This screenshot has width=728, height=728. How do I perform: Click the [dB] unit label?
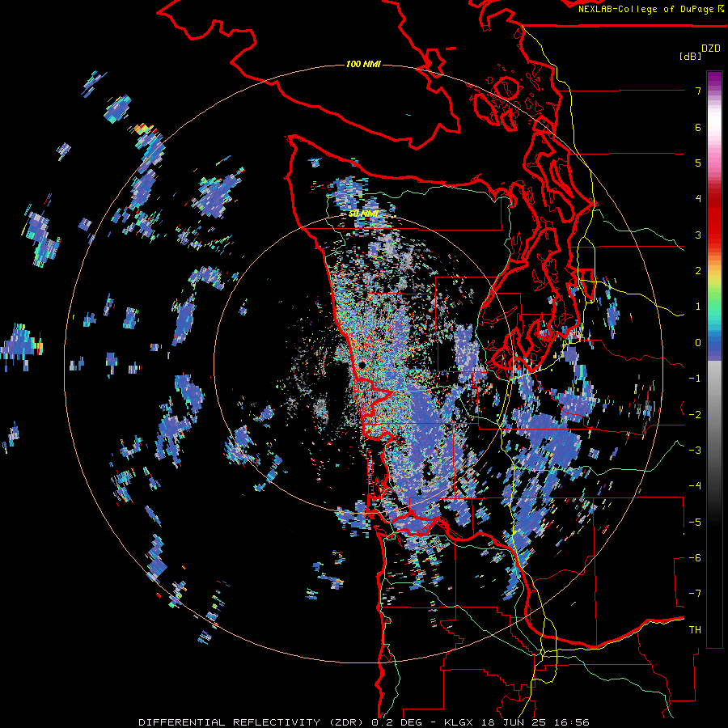coord(690,56)
